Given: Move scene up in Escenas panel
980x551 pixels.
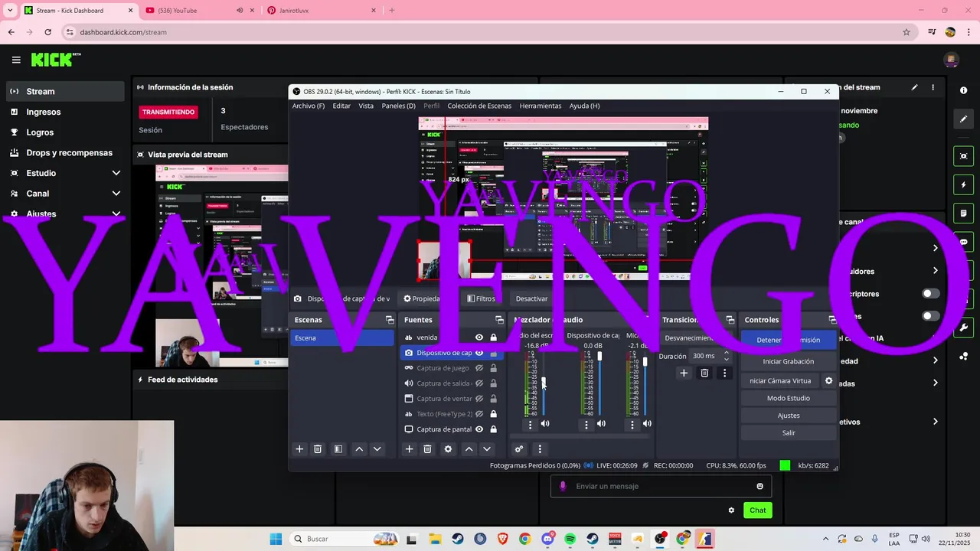Looking at the screenshot, I should point(359,449).
